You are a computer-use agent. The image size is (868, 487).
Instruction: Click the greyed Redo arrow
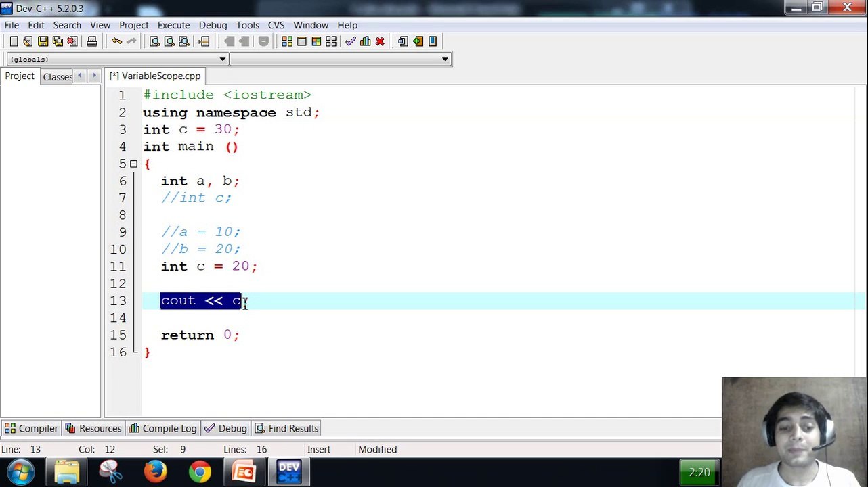[131, 41]
